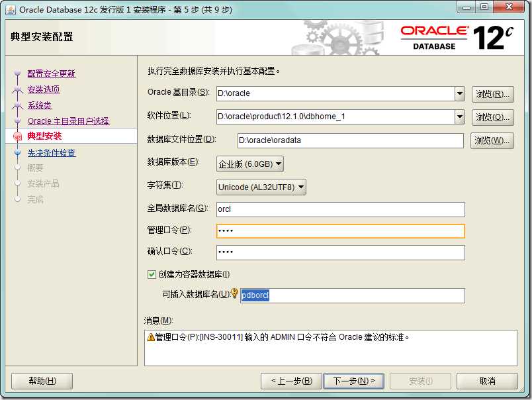The height and width of the screenshot is (400, 532).
Task: Go to the 配置安全更新 step
Action: [51, 74]
